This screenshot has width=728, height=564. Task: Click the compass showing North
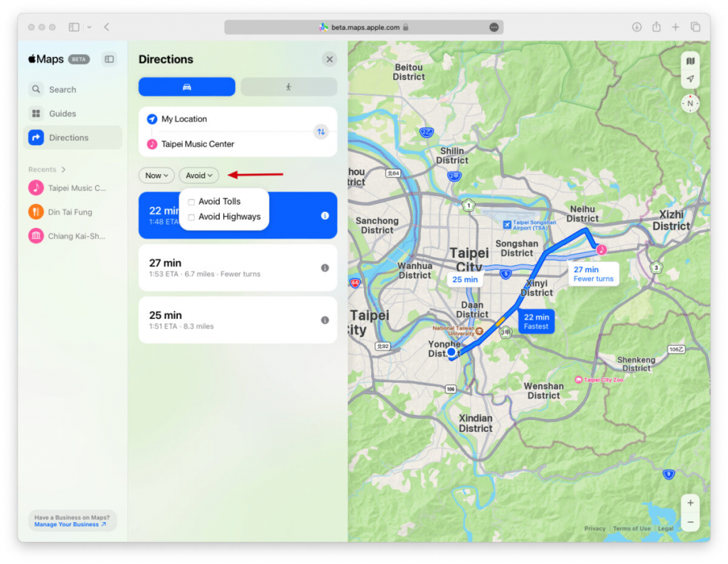(689, 103)
